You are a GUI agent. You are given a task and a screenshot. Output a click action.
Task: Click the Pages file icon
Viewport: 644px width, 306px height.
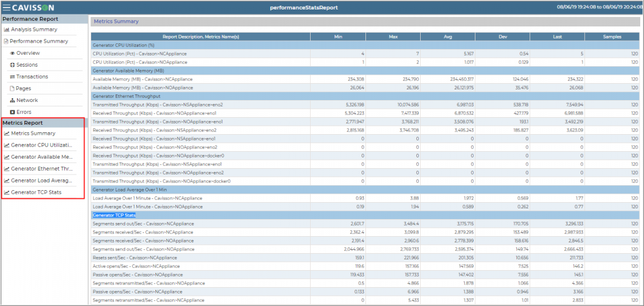point(13,88)
